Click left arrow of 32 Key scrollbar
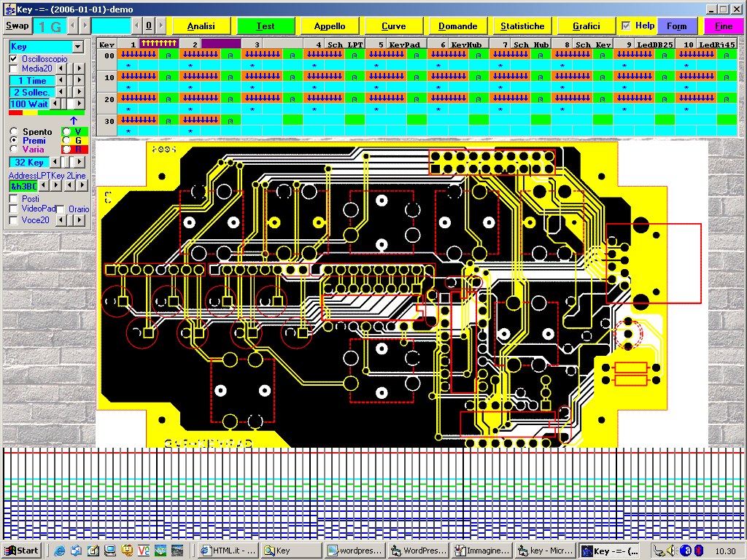The image size is (747, 560). [x=54, y=162]
